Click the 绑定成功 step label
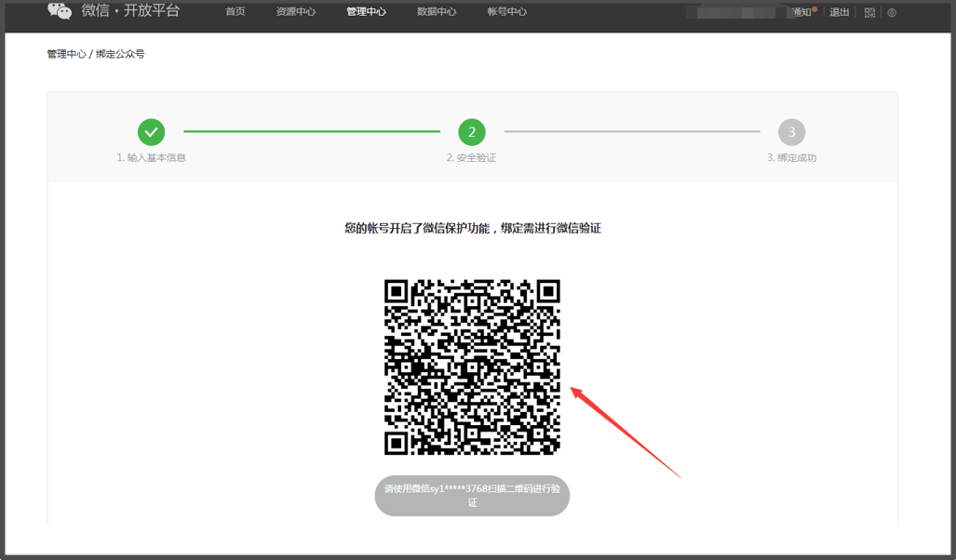 tap(791, 158)
